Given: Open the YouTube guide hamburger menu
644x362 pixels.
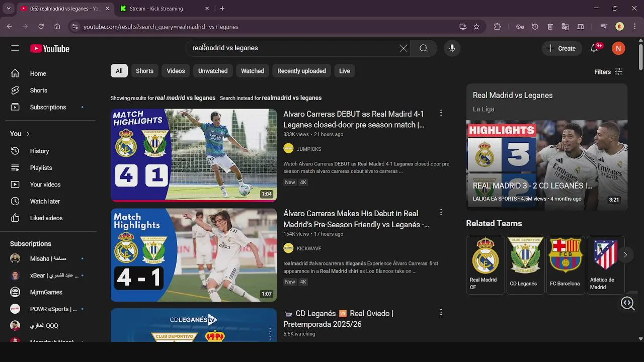Looking at the screenshot, I should point(15,48).
